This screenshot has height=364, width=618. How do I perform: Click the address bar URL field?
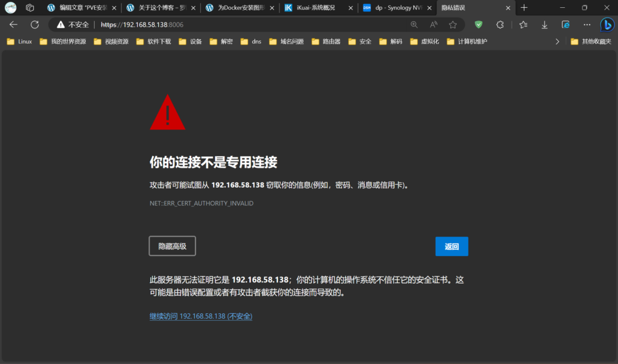[241, 25]
